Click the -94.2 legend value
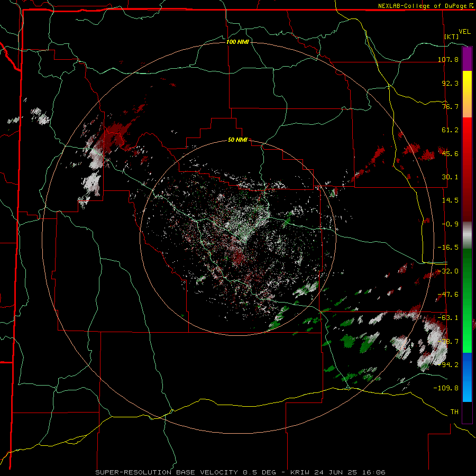This screenshot has height=476, width=476. tap(448, 365)
